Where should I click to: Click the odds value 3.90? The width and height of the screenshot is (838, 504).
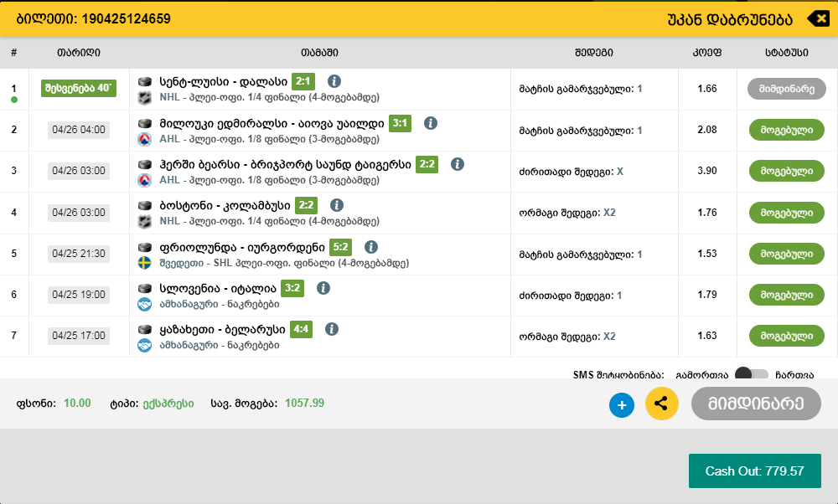[707, 171]
